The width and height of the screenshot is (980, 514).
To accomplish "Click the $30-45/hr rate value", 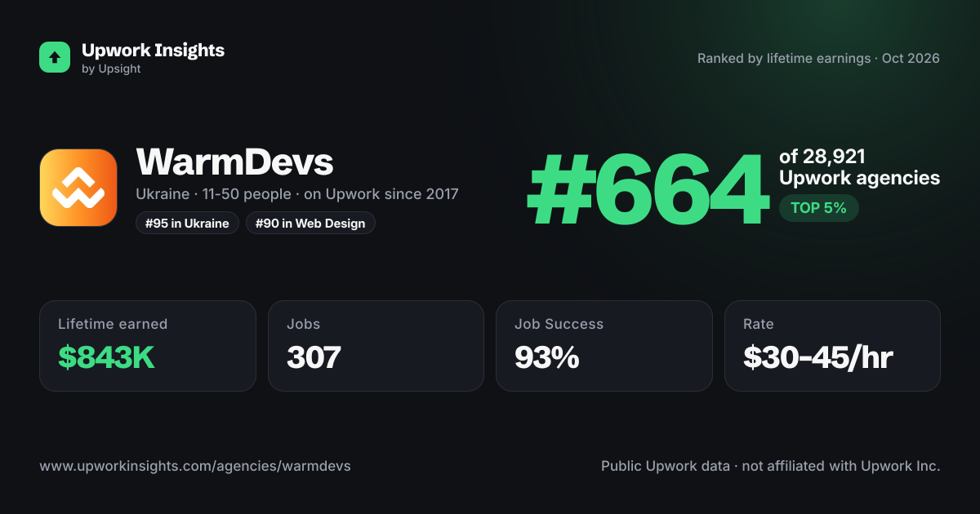I will 818,357.
